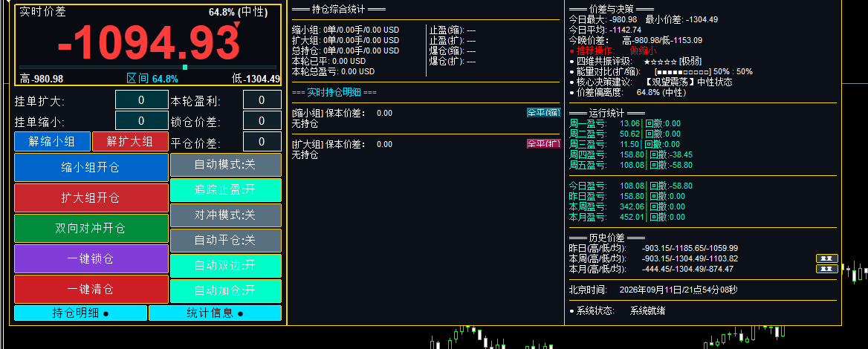Open a position with 缩小组开仓
This screenshot has height=349, width=868.
91,168
